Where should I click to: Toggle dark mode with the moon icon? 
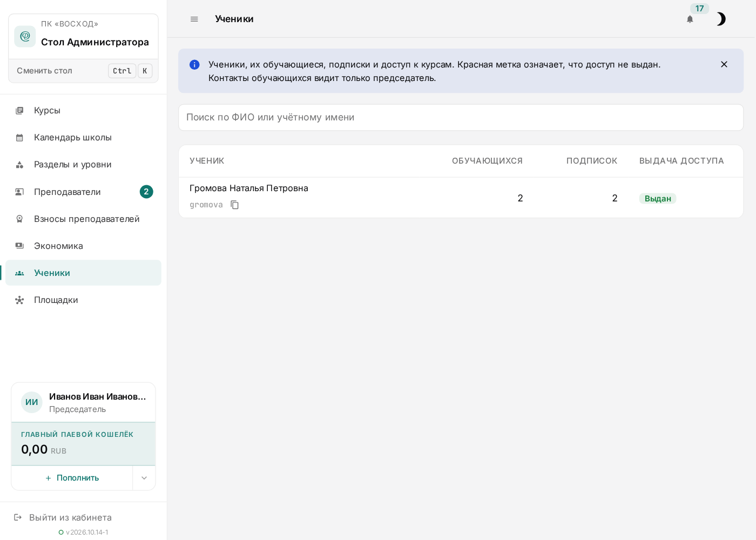[x=721, y=19]
